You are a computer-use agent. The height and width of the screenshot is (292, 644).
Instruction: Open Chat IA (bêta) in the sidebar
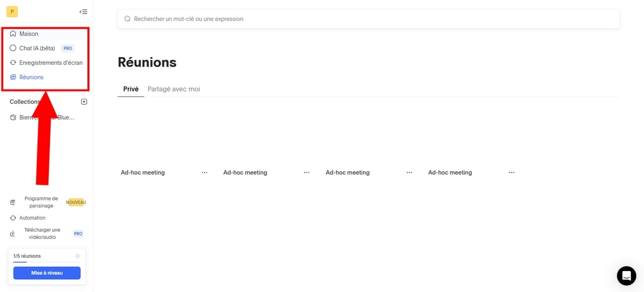click(37, 48)
